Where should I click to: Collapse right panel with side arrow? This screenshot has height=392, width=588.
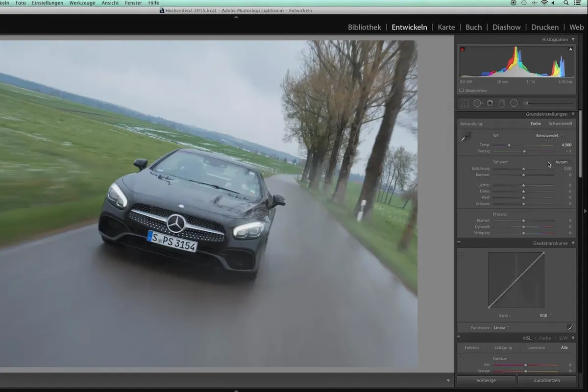[x=586, y=211]
